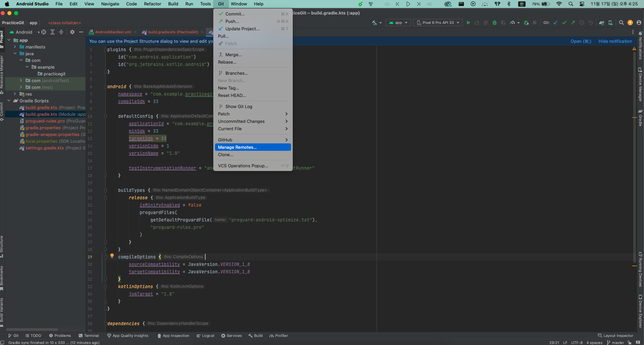
Task: Collapse the app module tree node
Action: (x=9, y=40)
